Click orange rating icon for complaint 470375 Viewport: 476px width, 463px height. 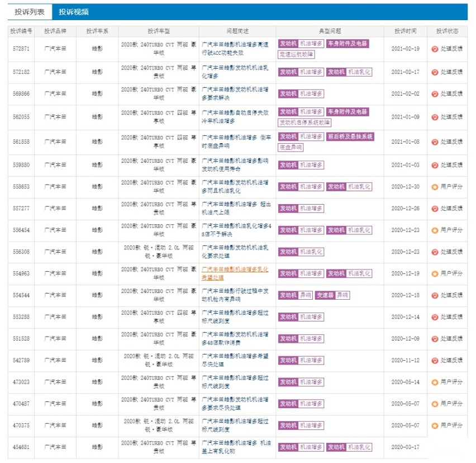[x=435, y=426]
